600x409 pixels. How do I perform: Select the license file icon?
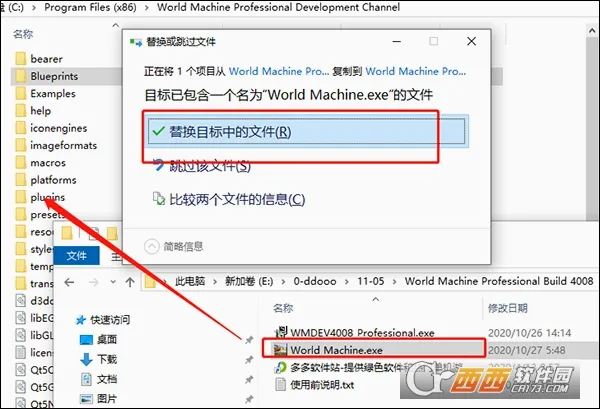21,352
